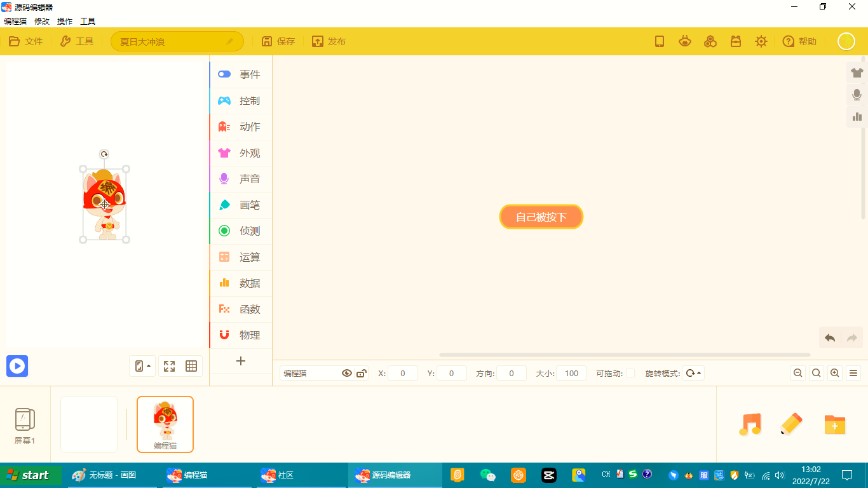868x488 pixels.
Task: Select the 侦测 sensing block category
Action: pos(241,231)
